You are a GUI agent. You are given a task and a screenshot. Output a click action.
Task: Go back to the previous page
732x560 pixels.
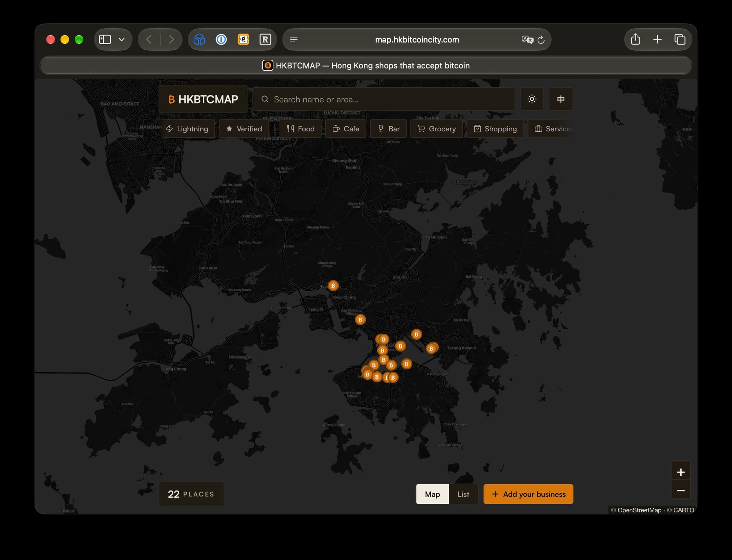point(149,40)
